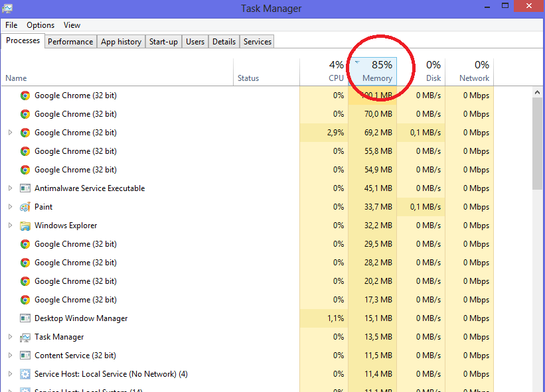
Task: Click the Task Manager title bar icon
Action: pyautogui.click(x=7, y=8)
